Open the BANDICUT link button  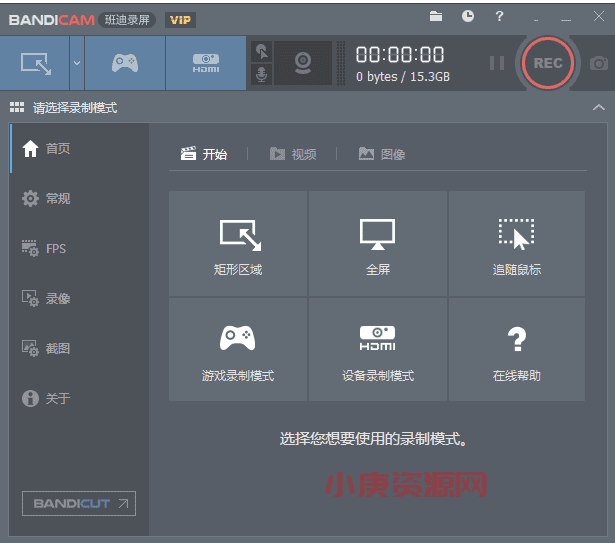pos(79,503)
